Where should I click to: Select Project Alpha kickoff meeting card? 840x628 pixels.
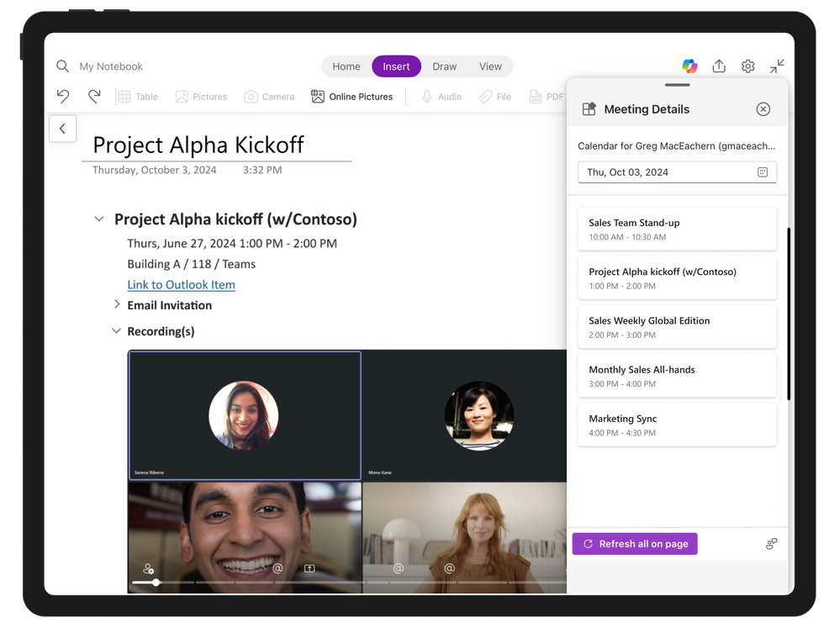click(677, 277)
